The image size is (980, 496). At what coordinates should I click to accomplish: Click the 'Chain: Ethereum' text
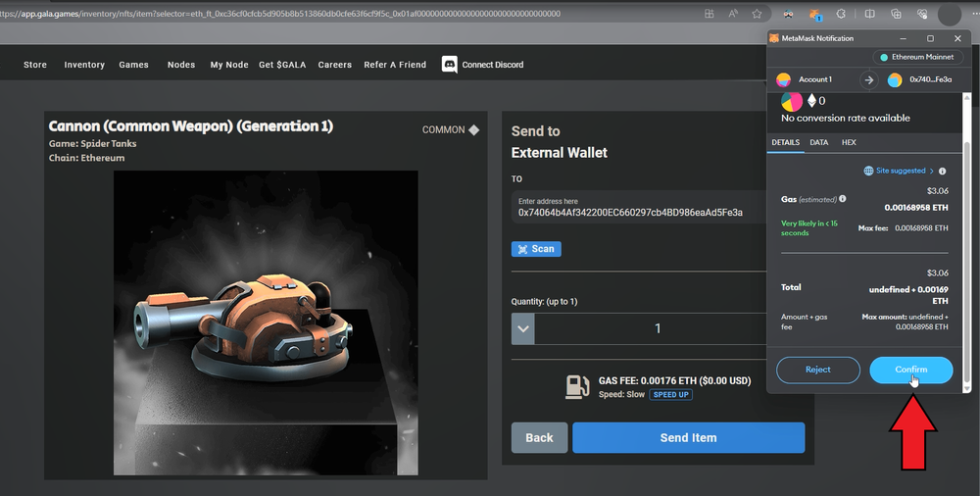[x=87, y=158]
